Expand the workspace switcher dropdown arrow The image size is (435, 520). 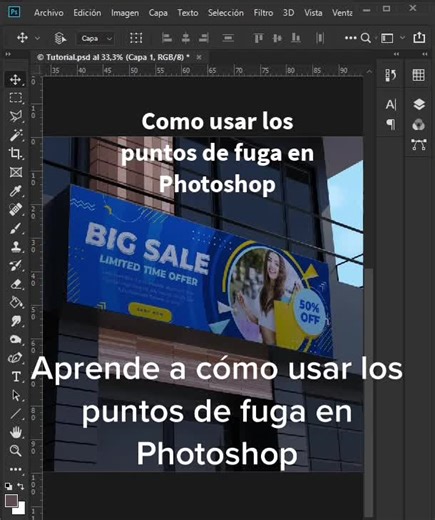[403, 38]
